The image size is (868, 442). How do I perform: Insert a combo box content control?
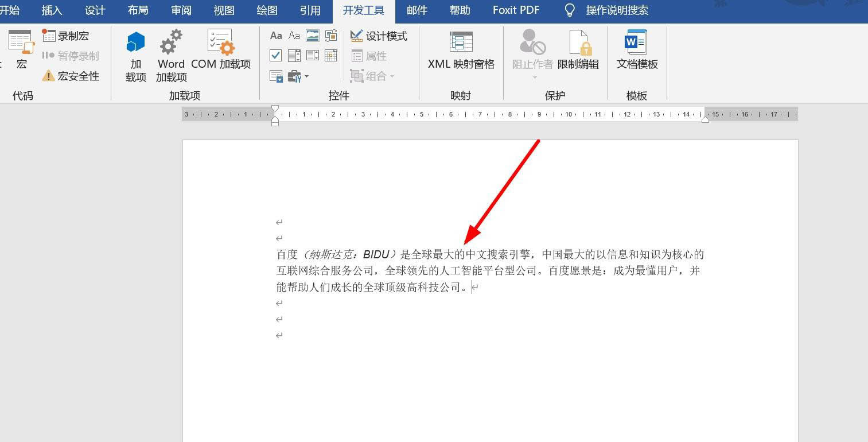(294, 56)
